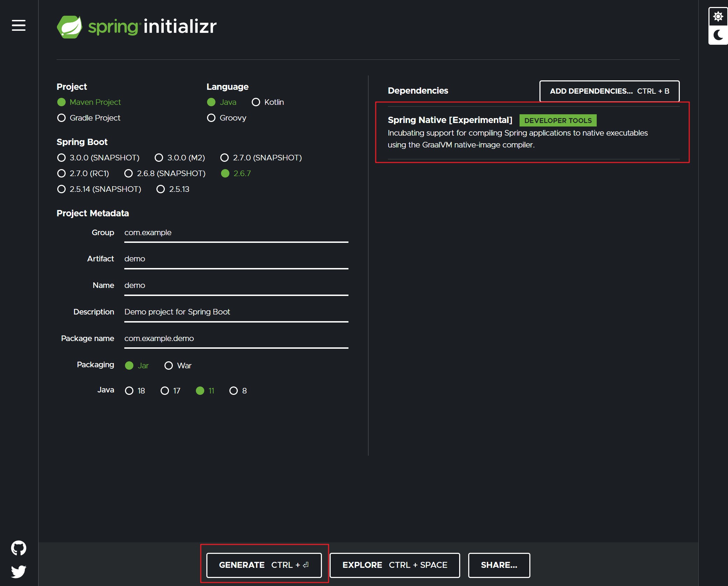
Task: Switch to light theme sun icon
Action: pos(718,16)
